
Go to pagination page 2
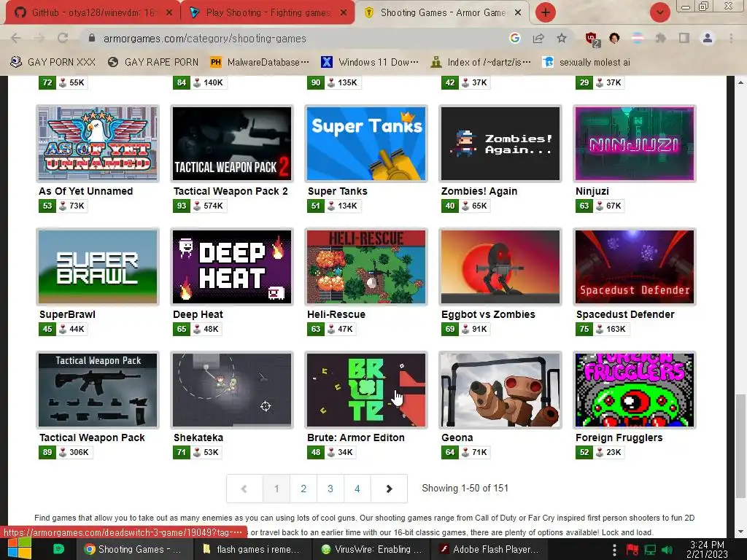coord(303,489)
